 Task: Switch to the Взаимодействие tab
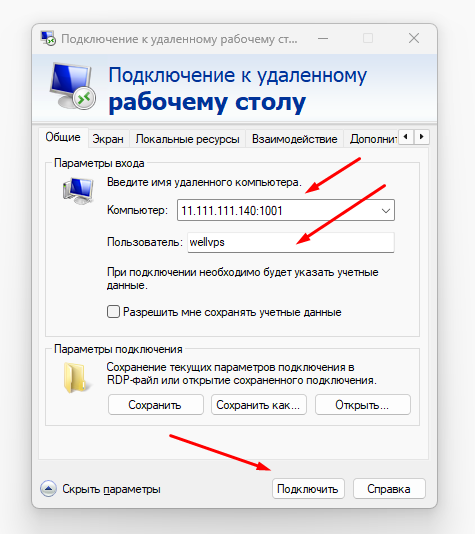(x=295, y=139)
